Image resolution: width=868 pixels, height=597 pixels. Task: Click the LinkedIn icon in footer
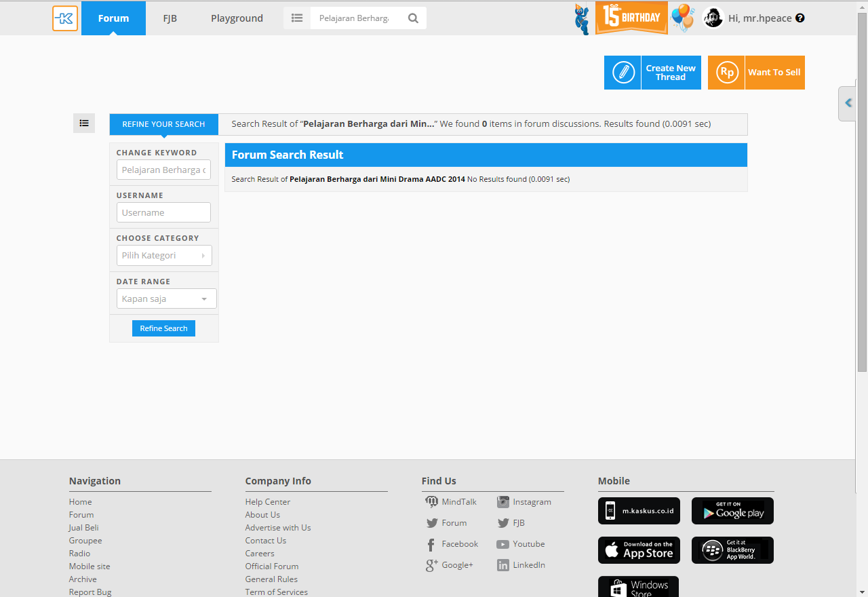[x=503, y=565]
